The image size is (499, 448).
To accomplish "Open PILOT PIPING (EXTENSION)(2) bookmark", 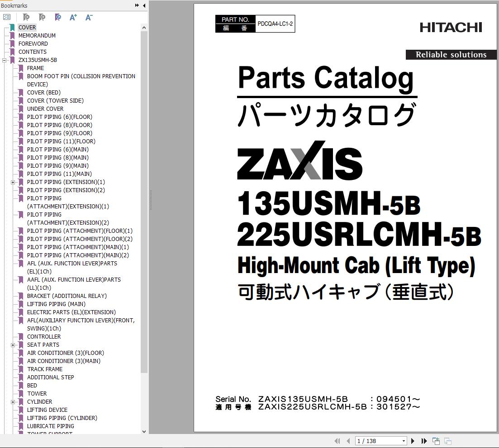I will (66, 190).
